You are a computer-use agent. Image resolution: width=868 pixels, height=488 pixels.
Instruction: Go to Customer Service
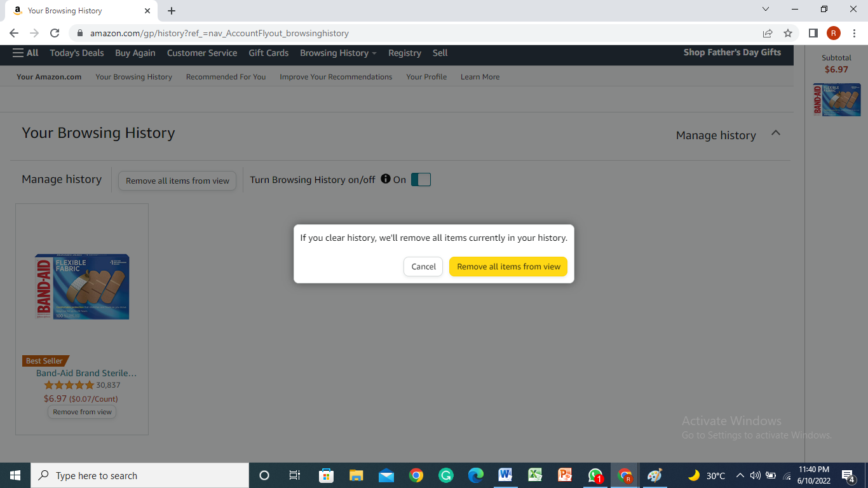point(202,53)
